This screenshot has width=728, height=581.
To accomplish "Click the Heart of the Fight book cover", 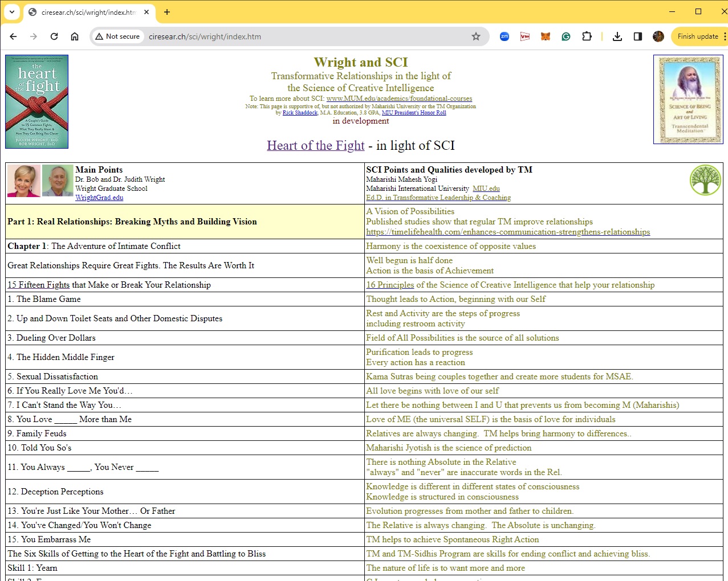I will click(x=37, y=101).
